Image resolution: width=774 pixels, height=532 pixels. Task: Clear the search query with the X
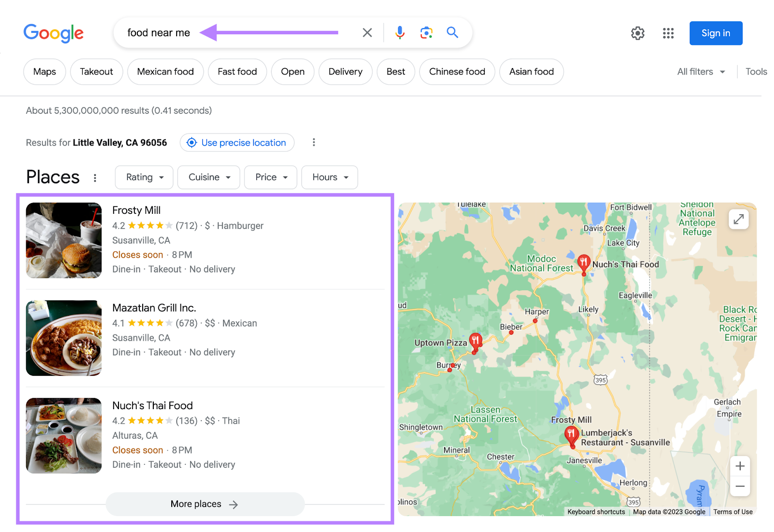(x=367, y=32)
